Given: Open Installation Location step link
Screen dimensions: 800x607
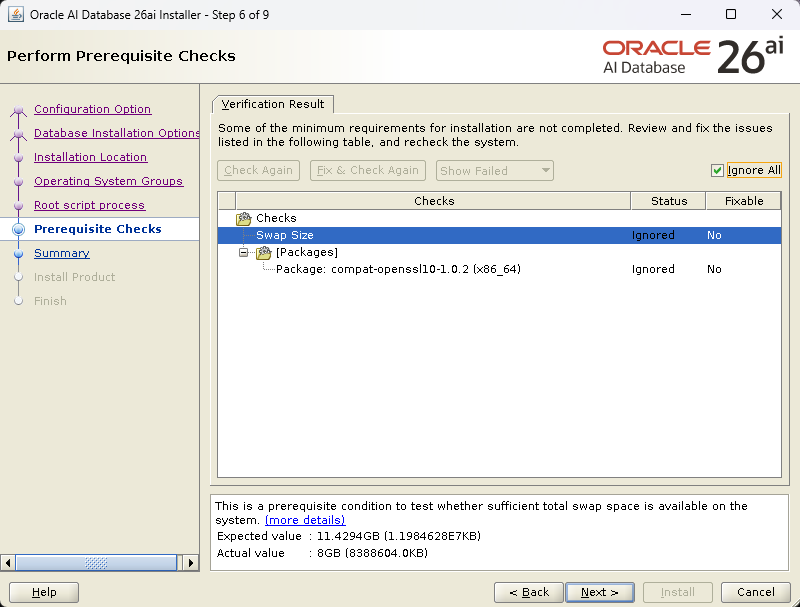Looking at the screenshot, I should click(90, 157).
